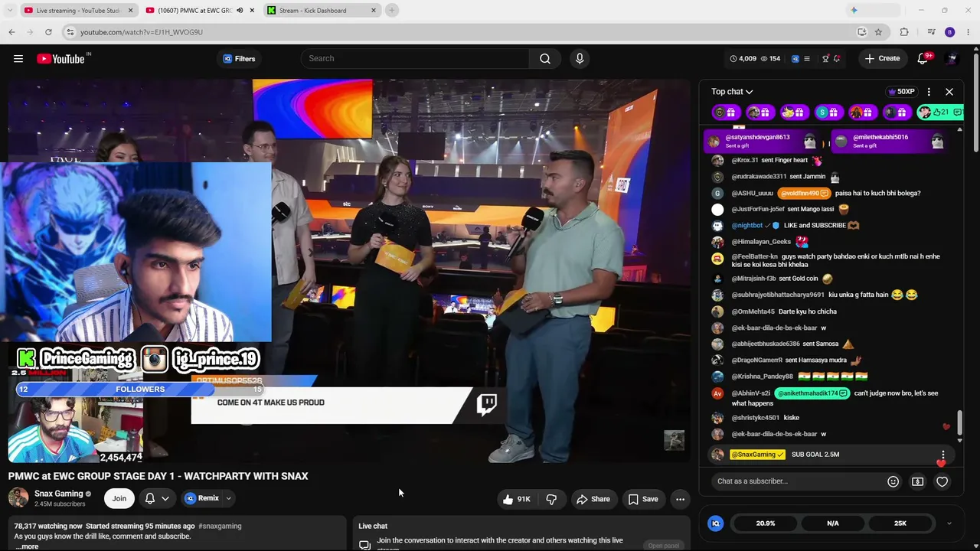Image resolution: width=980 pixels, height=551 pixels.
Task: Open account avatar menu in YouTube header
Action: [952, 59]
